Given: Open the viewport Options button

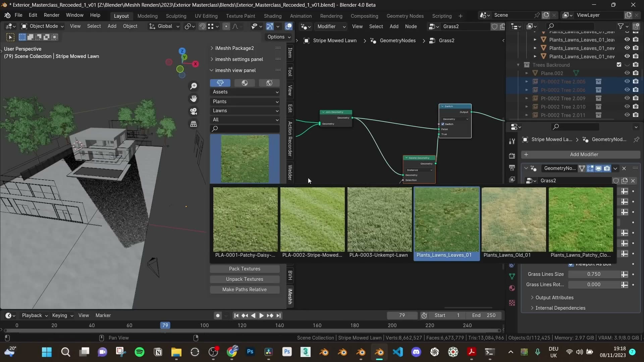Looking at the screenshot, I should tap(279, 37).
